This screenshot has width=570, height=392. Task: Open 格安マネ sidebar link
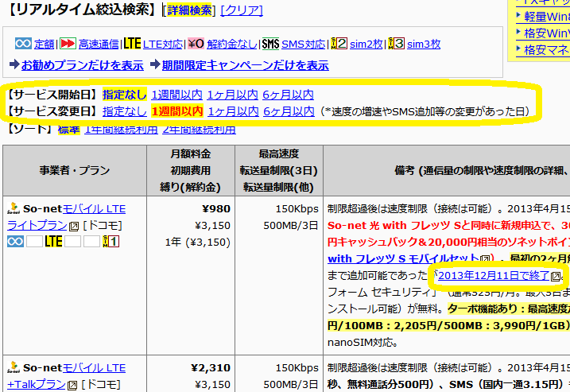[x=547, y=50]
